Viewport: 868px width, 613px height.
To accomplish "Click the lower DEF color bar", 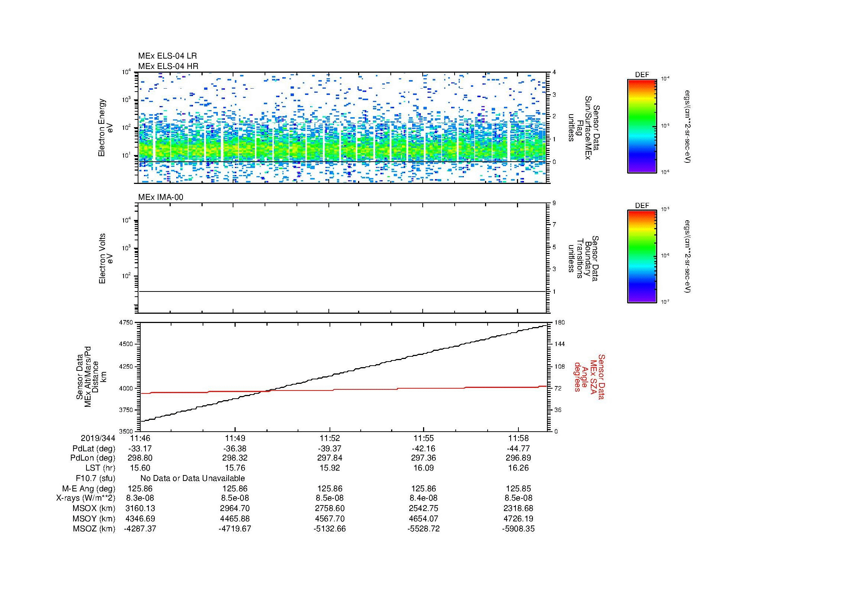I will point(642,257).
